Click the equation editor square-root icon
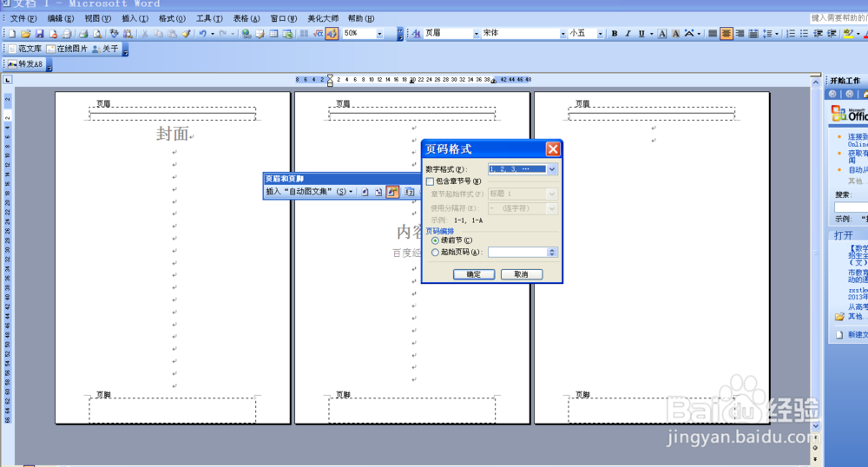 [x=318, y=34]
